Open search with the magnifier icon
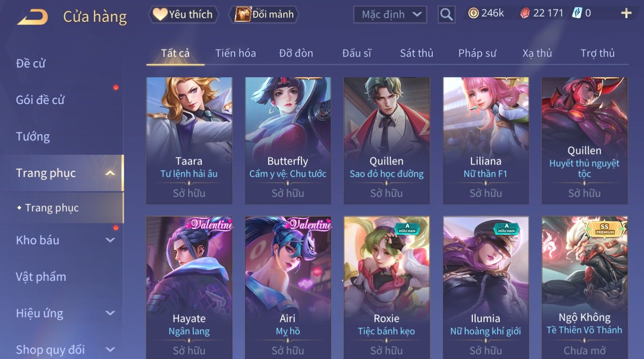Image resolution: width=644 pixels, height=359 pixels. [x=446, y=14]
